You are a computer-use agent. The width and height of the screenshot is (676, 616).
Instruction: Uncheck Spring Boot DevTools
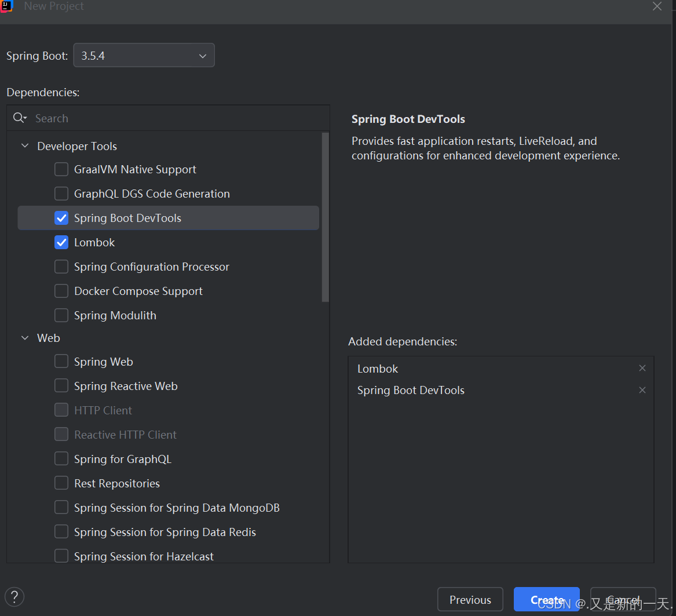61,218
